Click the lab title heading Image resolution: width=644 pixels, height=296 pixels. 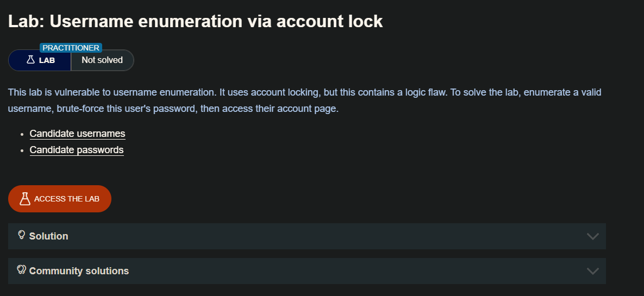(x=196, y=21)
